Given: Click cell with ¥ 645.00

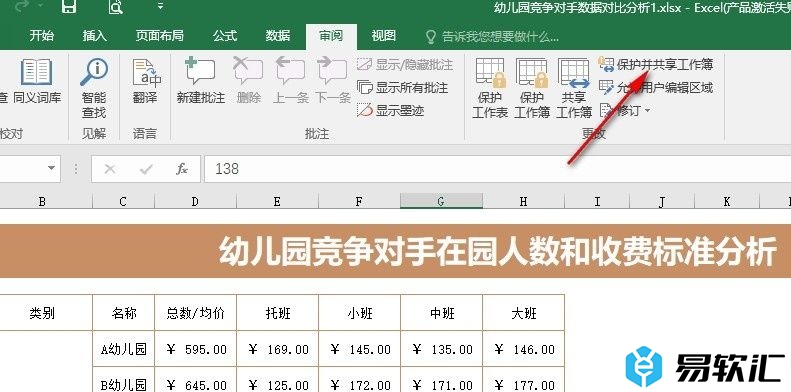Looking at the screenshot, I should pyautogui.click(x=196, y=380).
